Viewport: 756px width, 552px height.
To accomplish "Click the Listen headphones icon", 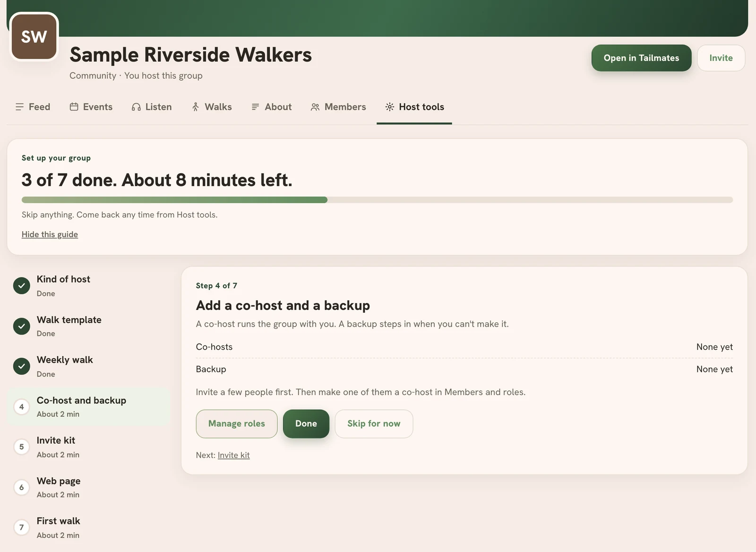I will [x=136, y=107].
